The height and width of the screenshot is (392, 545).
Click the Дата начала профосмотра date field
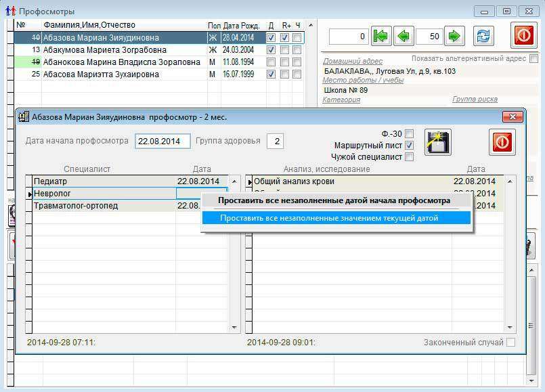pyautogui.click(x=162, y=141)
